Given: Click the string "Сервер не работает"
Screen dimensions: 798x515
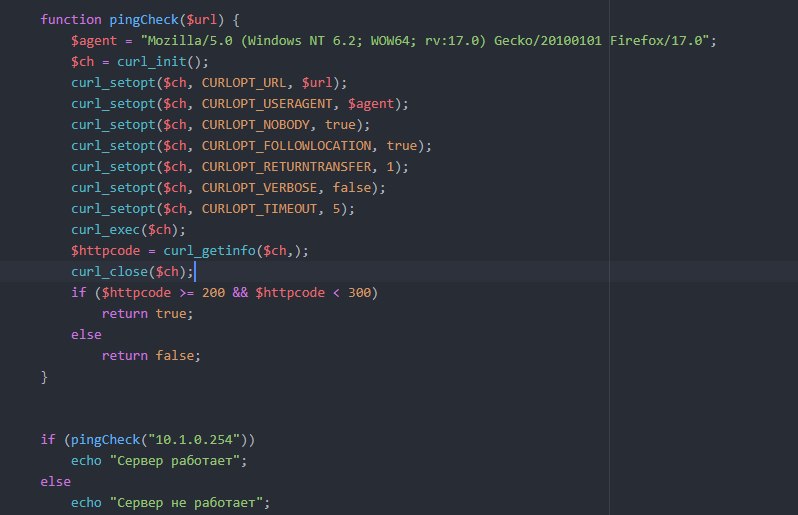Looking at the screenshot, I should 186,503.
